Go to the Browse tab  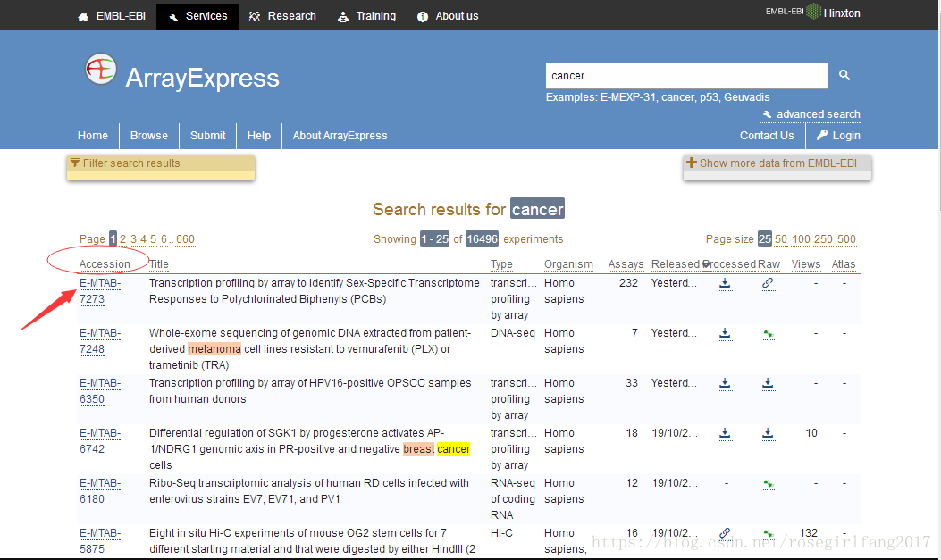149,136
